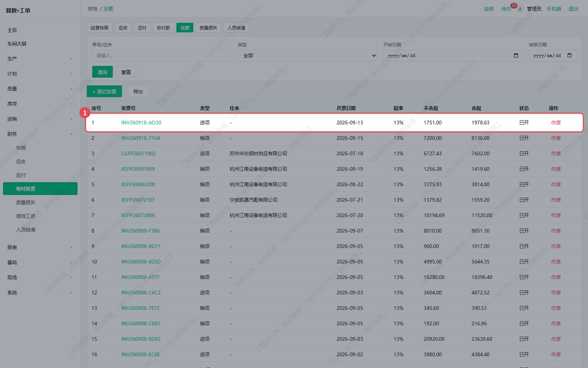This screenshot has height=368, width=588.
Task: Open 质量损失 in the sidebar
Action: pos(40,202)
